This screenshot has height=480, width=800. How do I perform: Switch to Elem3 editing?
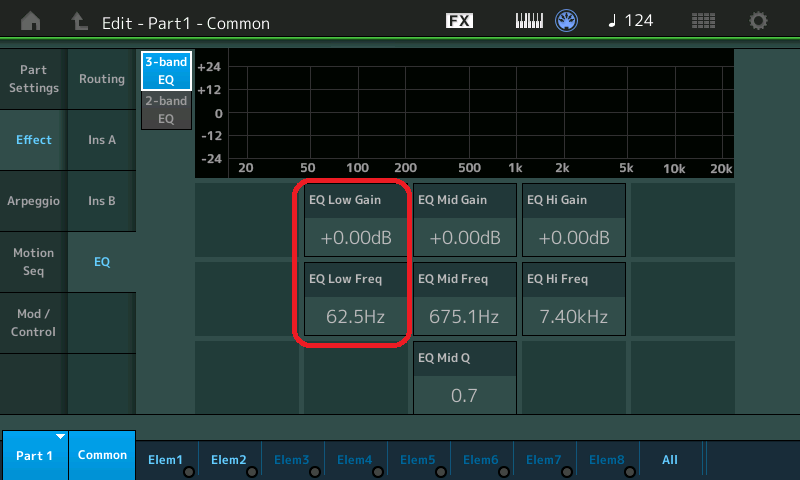point(292,460)
